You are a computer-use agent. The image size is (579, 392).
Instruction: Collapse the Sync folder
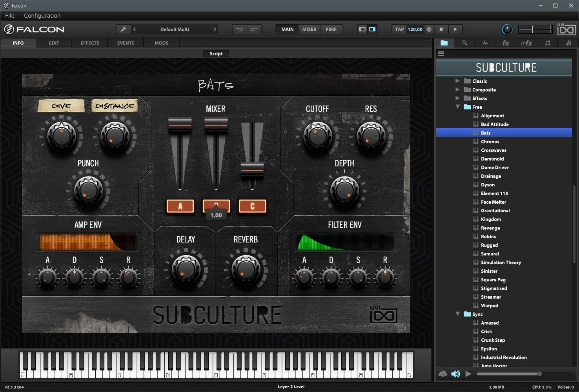coord(457,314)
